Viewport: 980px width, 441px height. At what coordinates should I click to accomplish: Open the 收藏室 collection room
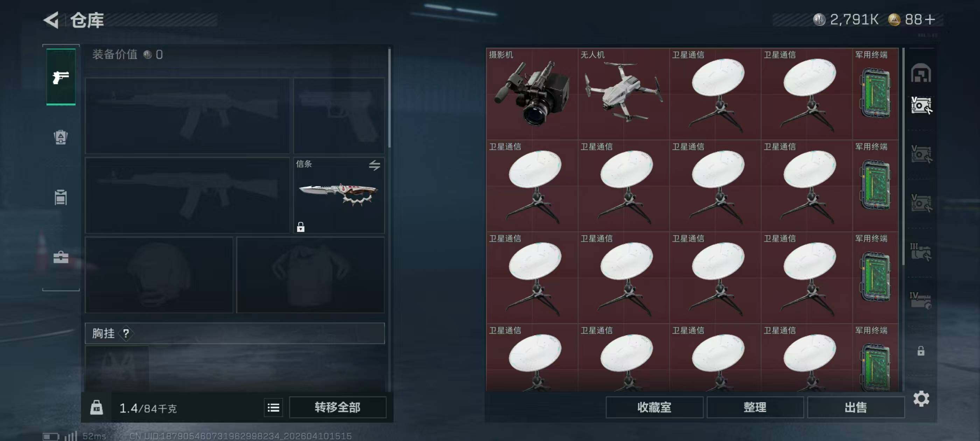point(654,407)
